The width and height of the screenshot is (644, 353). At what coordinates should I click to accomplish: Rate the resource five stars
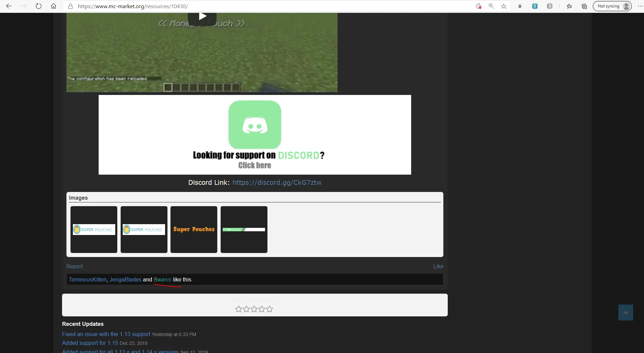(269, 309)
